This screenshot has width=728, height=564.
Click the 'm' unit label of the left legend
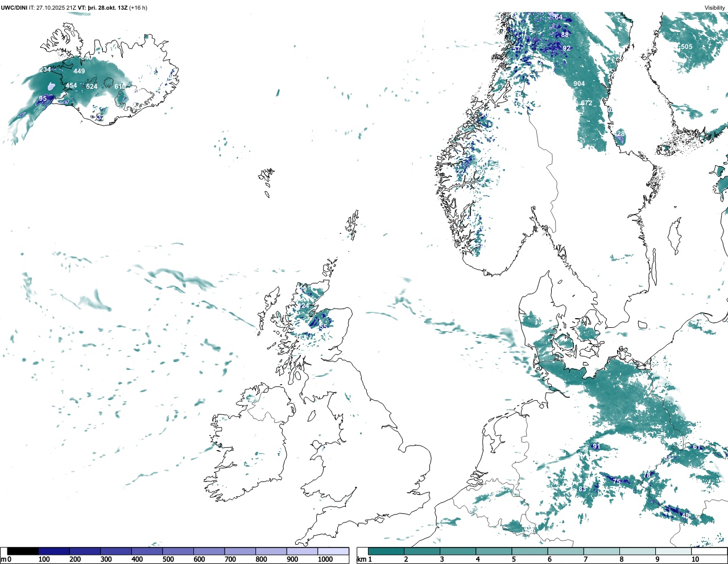point(3,559)
